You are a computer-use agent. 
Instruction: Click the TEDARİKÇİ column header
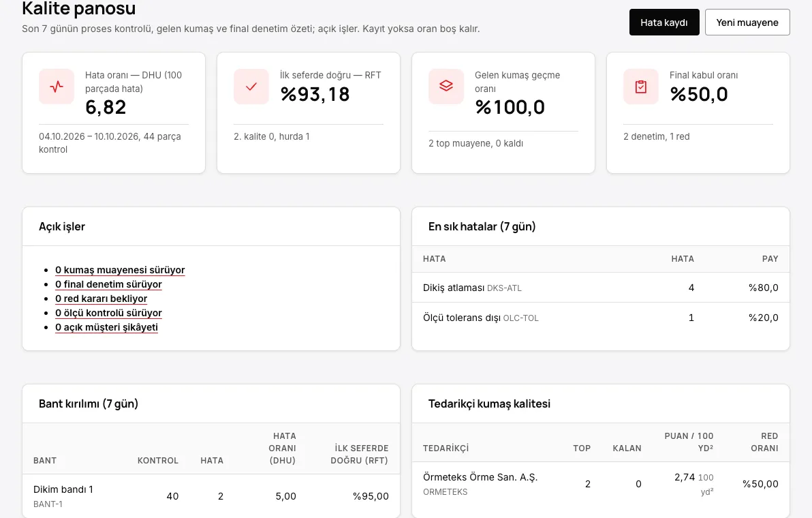tap(446, 448)
